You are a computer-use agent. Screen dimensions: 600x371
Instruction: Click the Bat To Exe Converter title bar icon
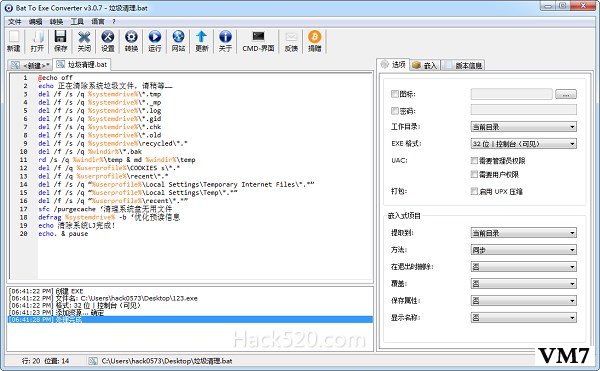pyautogui.click(x=8, y=8)
